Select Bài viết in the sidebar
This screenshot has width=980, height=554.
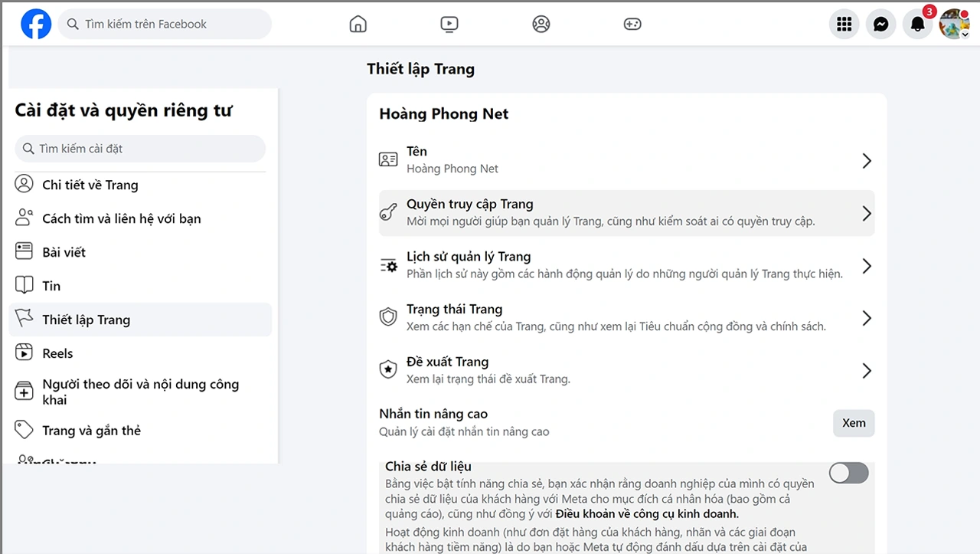click(140, 252)
